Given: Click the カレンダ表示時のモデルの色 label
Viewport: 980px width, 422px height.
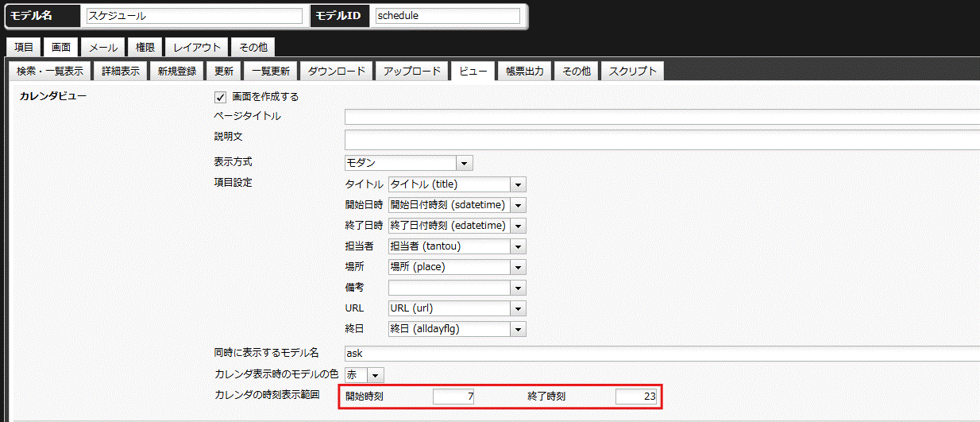Looking at the screenshot, I should [276, 374].
